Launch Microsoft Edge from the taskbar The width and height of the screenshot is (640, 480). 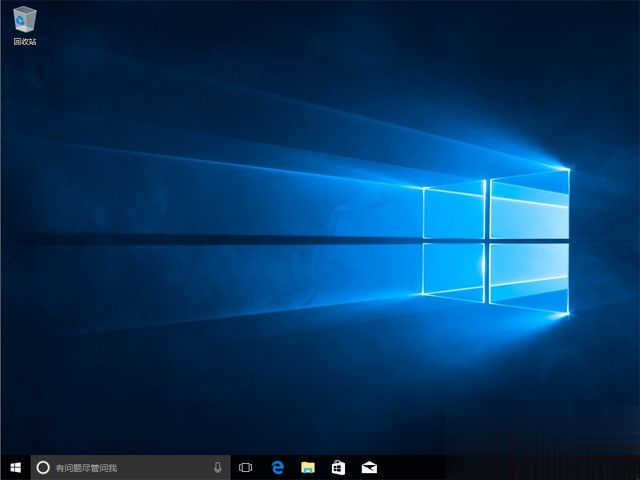point(278,467)
